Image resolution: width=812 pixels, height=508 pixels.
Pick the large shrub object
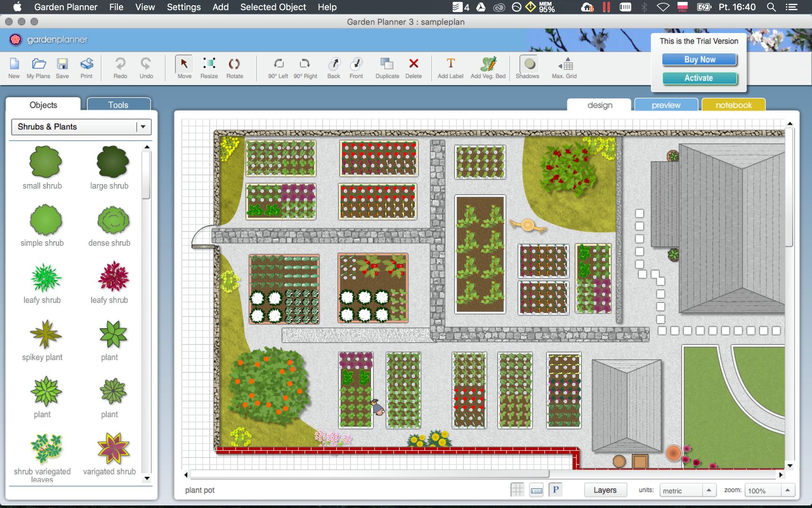[112, 162]
